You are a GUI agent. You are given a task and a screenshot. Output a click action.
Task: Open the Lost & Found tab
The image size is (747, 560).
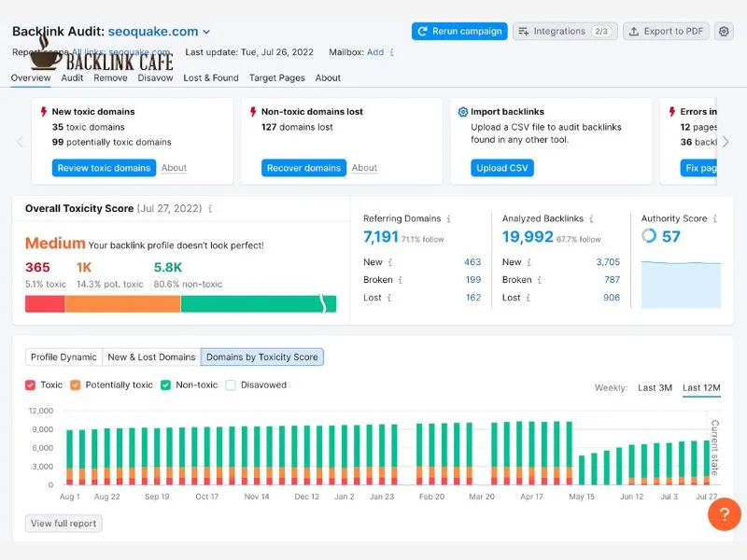pos(211,77)
